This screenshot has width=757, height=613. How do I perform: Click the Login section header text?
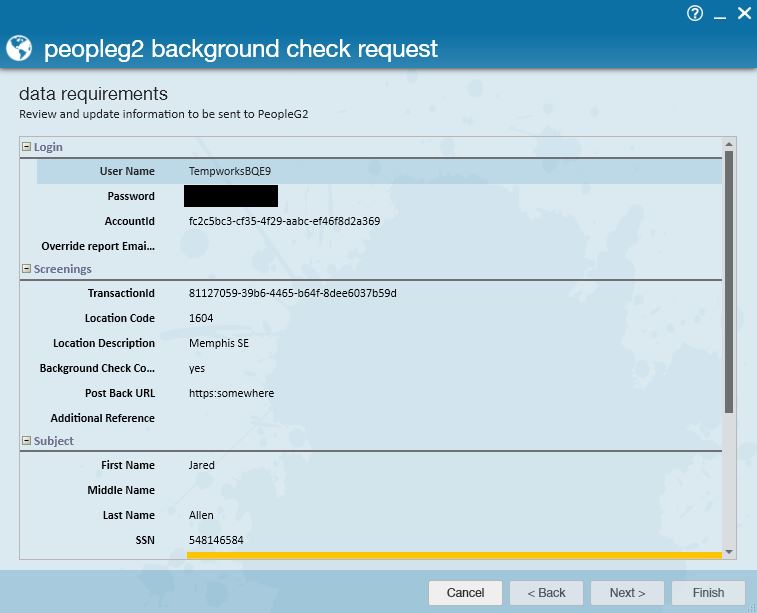(48, 147)
